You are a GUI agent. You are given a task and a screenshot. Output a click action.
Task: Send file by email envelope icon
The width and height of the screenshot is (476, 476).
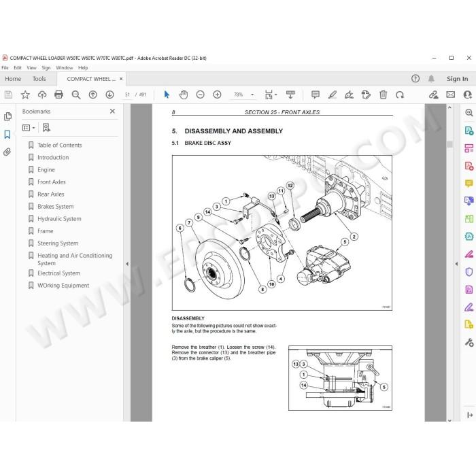pyautogui.click(x=450, y=95)
